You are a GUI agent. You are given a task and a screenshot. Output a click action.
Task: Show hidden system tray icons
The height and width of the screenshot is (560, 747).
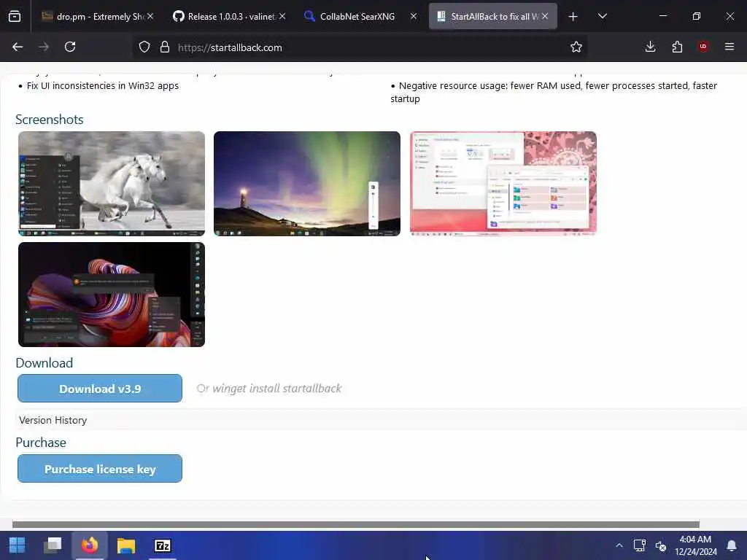619,545
